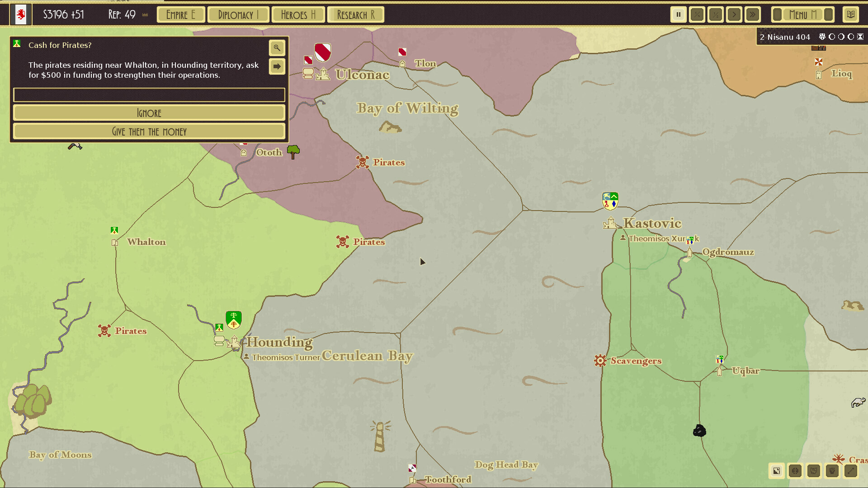Open the Diplomacy panel
Screen dimensions: 868x488
pyautogui.click(x=239, y=14)
